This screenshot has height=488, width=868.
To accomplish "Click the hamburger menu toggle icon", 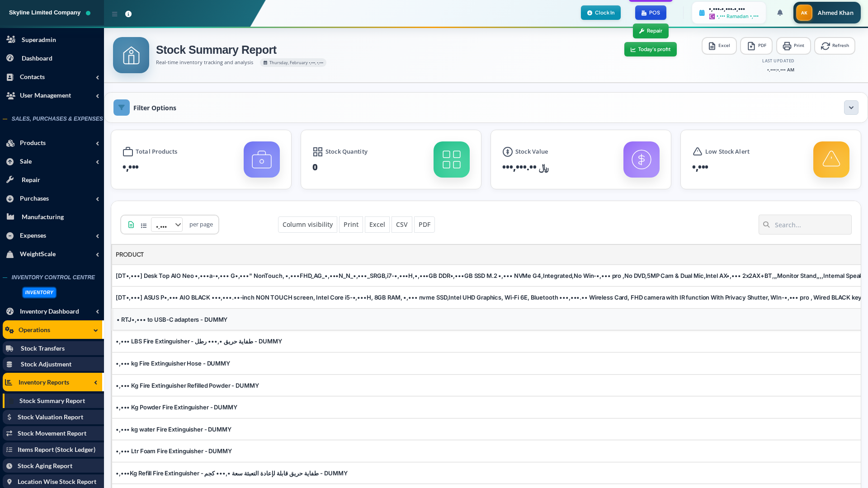I will [114, 14].
